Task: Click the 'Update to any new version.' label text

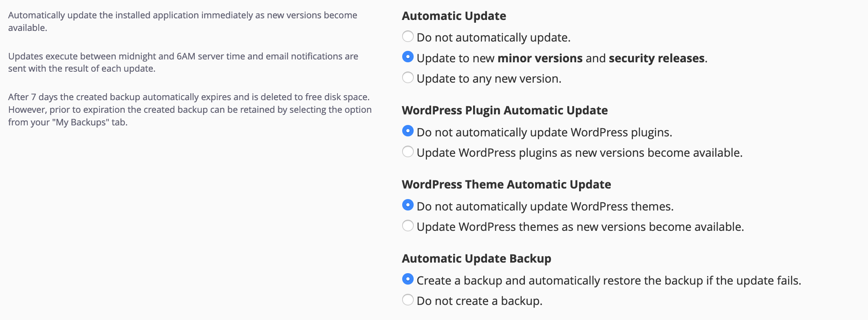Action: click(489, 79)
